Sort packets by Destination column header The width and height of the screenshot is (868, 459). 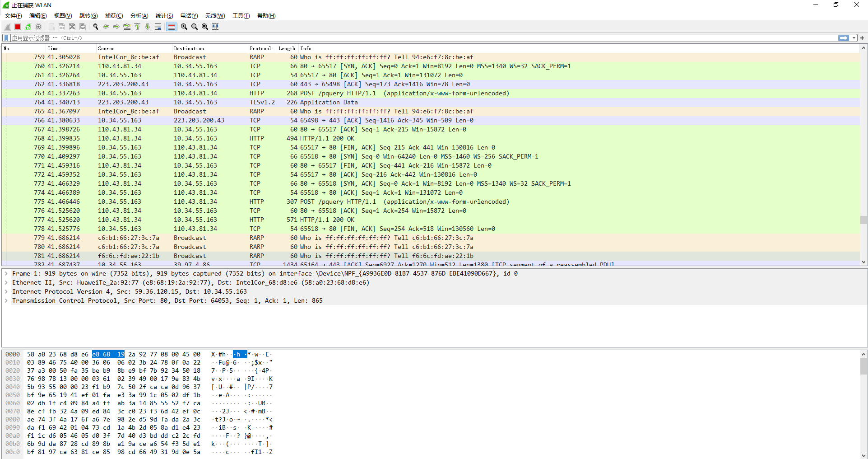(x=210, y=48)
